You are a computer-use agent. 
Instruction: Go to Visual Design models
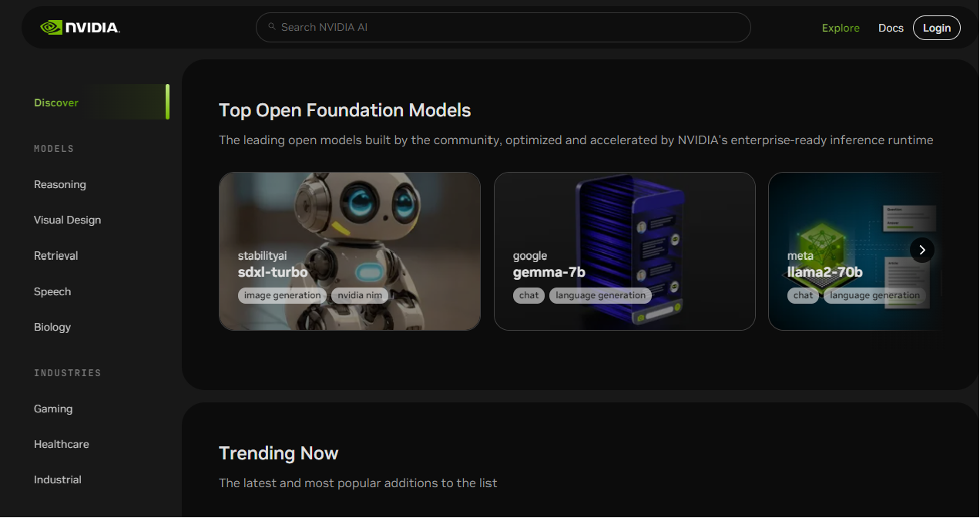(x=67, y=220)
